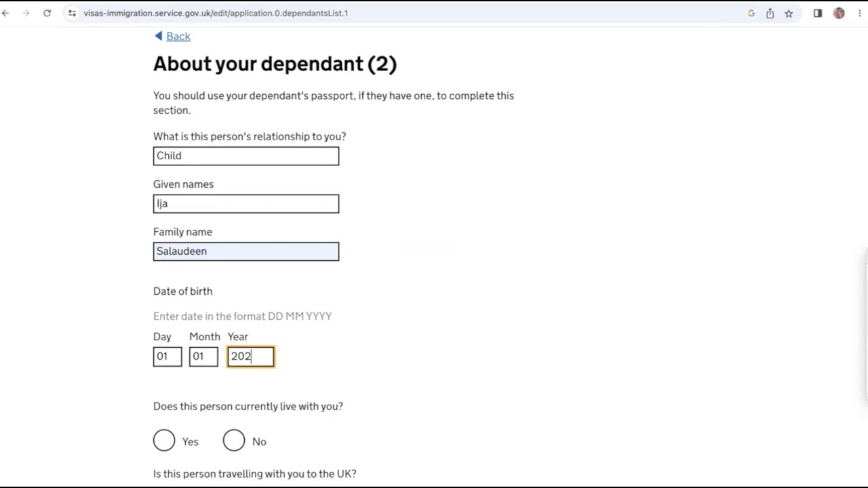The width and height of the screenshot is (868, 488).
Task: Click 'Does this person currently live with you?' text
Action: point(248,407)
